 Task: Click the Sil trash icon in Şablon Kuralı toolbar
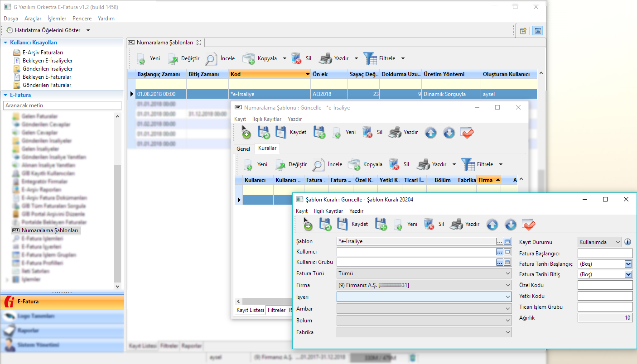point(429,224)
